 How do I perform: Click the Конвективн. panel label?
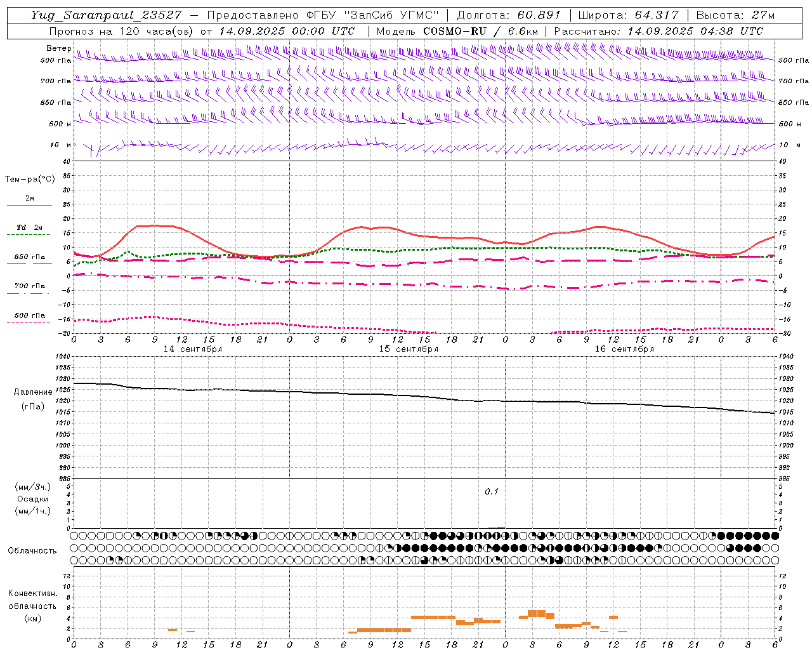pyautogui.click(x=32, y=594)
